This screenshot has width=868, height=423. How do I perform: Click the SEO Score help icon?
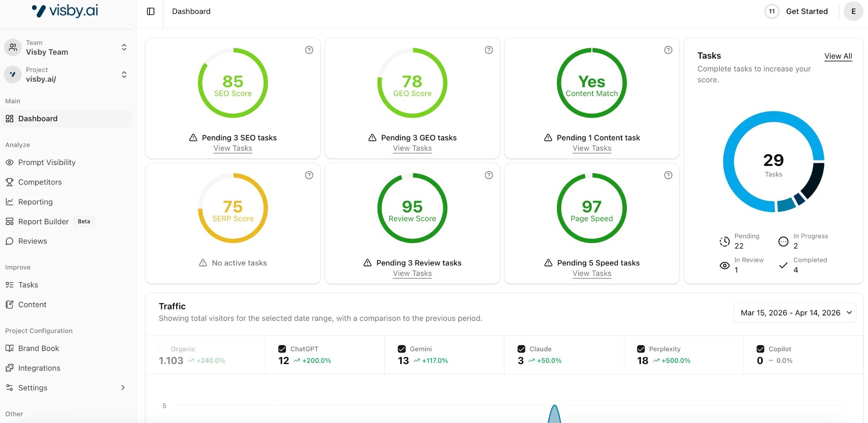tap(309, 50)
